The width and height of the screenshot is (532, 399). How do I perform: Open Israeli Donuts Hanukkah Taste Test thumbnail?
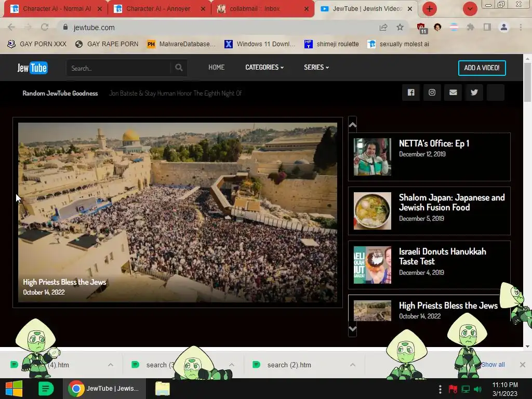point(372,264)
